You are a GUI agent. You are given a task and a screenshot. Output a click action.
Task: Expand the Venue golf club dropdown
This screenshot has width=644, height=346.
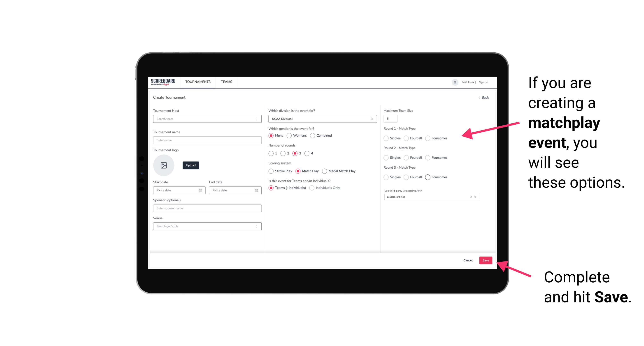(256, 226)
